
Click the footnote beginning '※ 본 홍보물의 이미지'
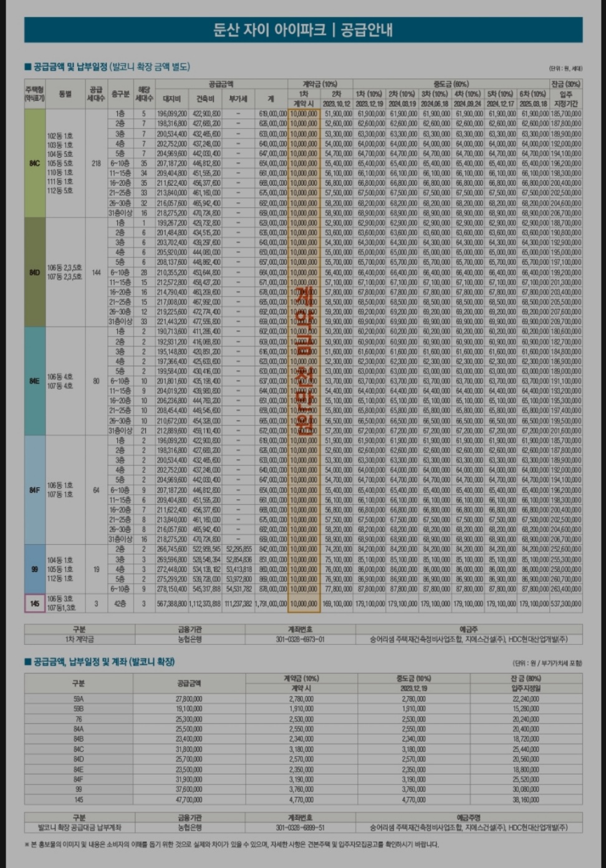click(231, 845)
